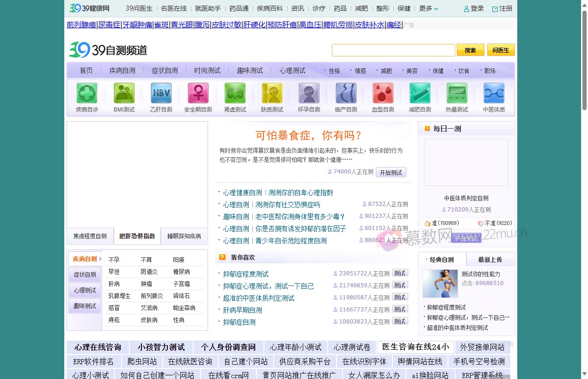
Task: Switch to the 最新上传 tab
Action: click(490, 260)
